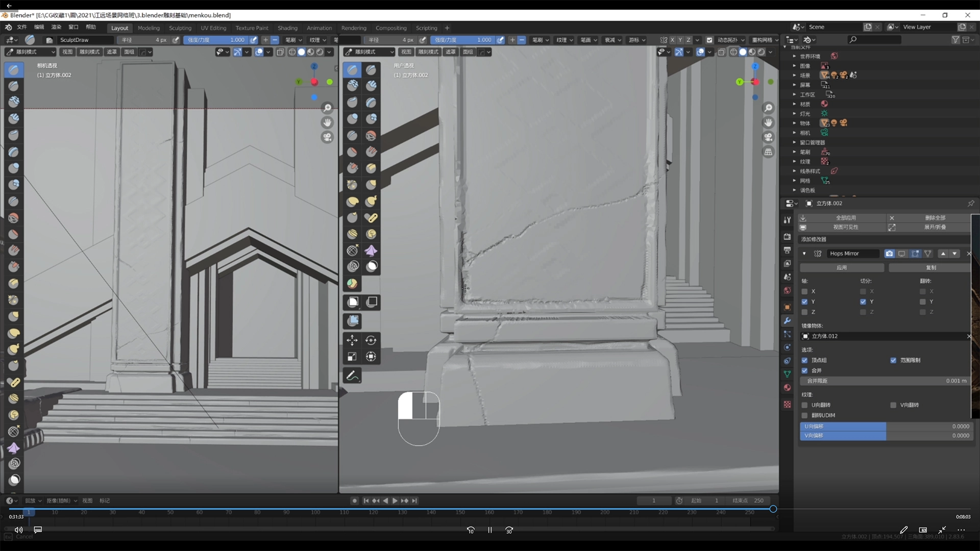Select the Box Mask sculpt tool
Viewport: 980px width, 551px height.
(353, 302)
